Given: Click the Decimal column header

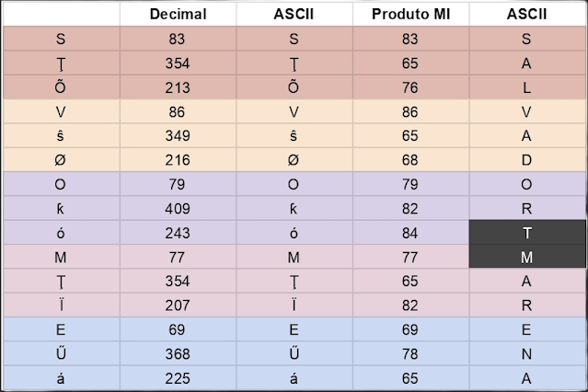Looking at the screenshot, I should tap(179, 14).
